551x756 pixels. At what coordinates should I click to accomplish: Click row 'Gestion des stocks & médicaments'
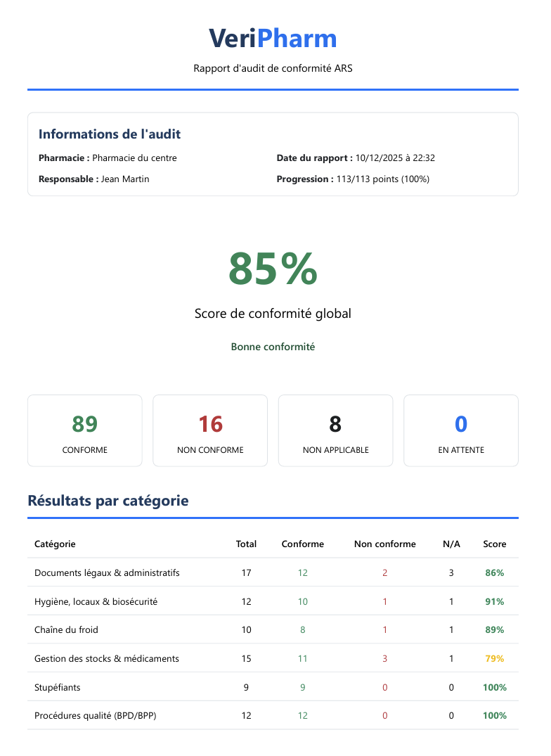(x=273, y=659)
